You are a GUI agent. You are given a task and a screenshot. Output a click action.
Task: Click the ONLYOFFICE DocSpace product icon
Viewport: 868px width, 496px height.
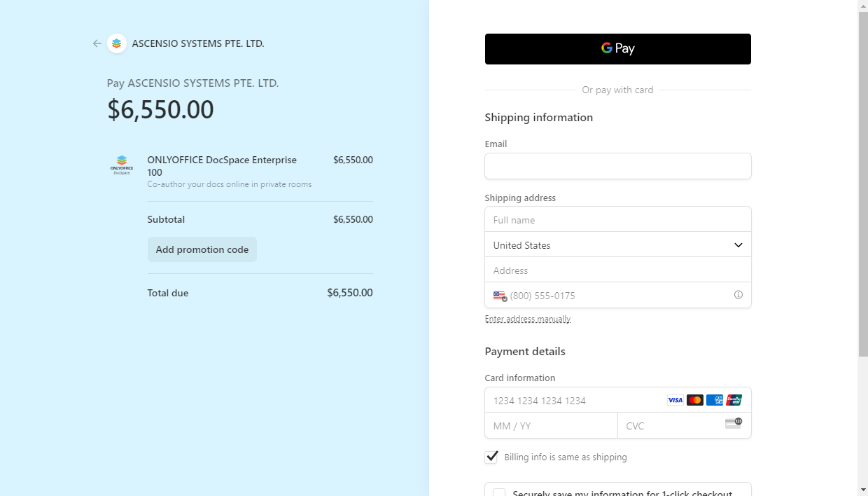[x=122, y=165]
